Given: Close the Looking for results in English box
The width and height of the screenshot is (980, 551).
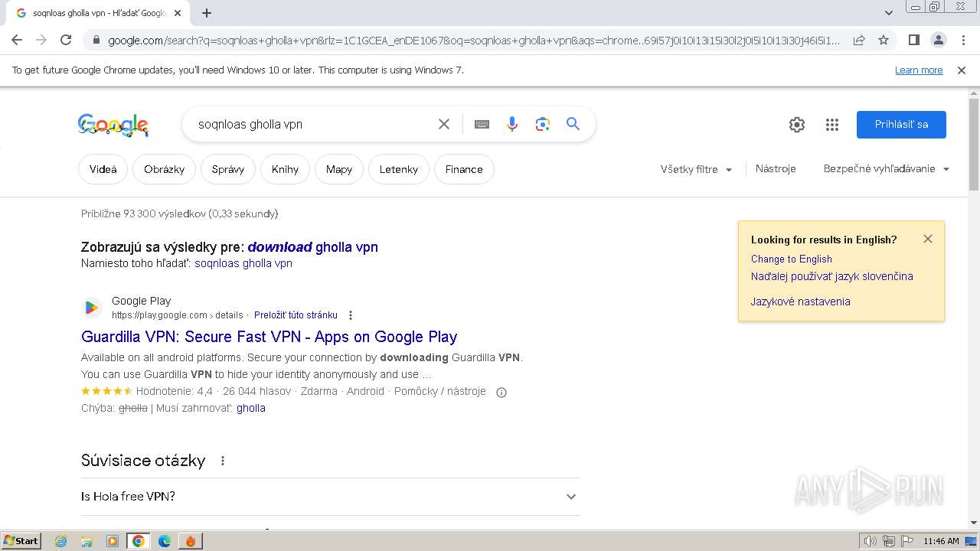Looking at the screenshot, I should (x=928, y=239).
